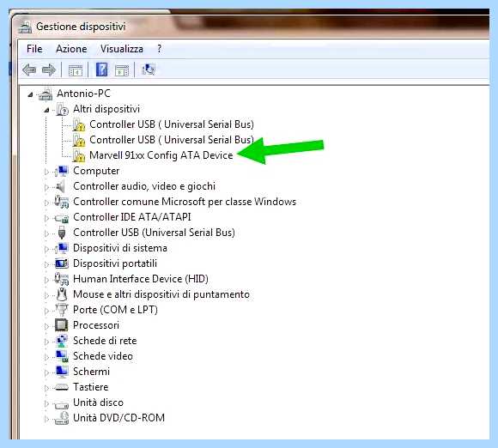
Task: Click the mouse icon for Mouse e altri dispositivi di puntamento
Action: (x=62, y=294)
